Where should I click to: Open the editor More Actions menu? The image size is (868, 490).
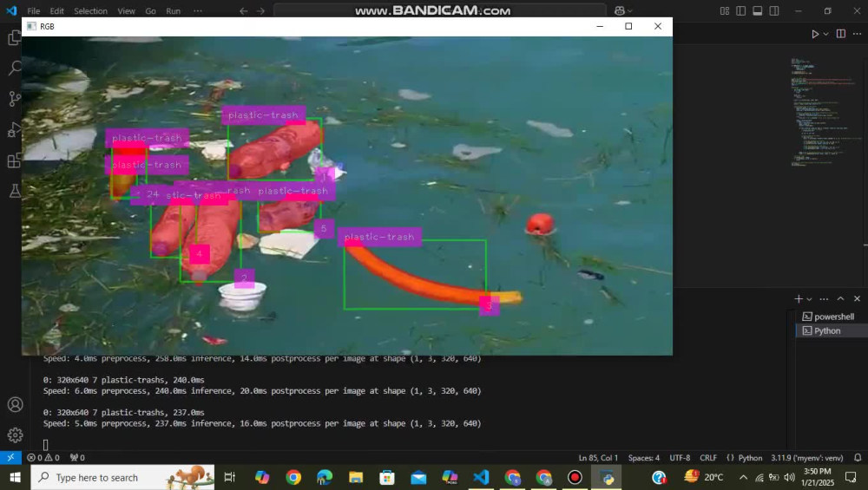(x=858, y=34)
